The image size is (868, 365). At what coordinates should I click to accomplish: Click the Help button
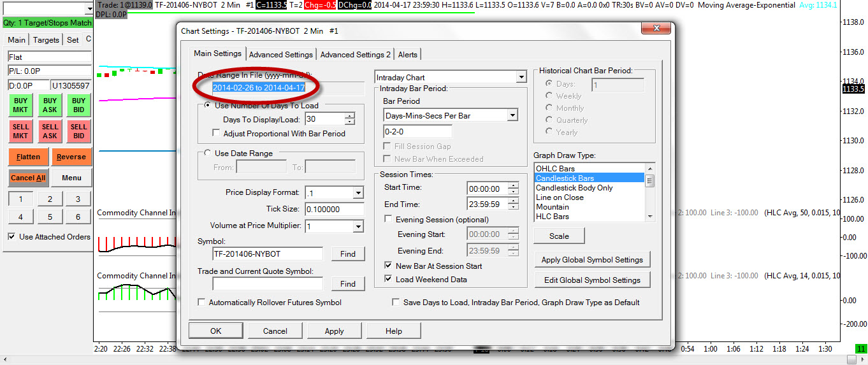(x=393, y=331)
